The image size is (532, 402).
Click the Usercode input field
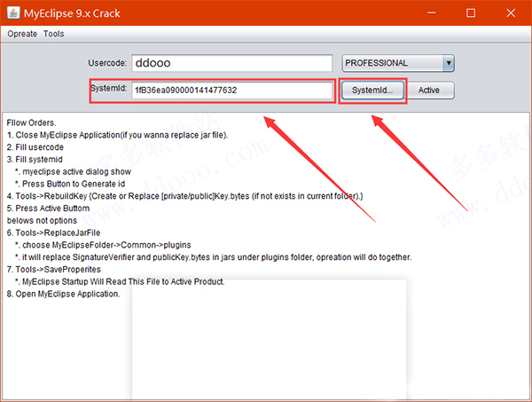tap(231, 63)
